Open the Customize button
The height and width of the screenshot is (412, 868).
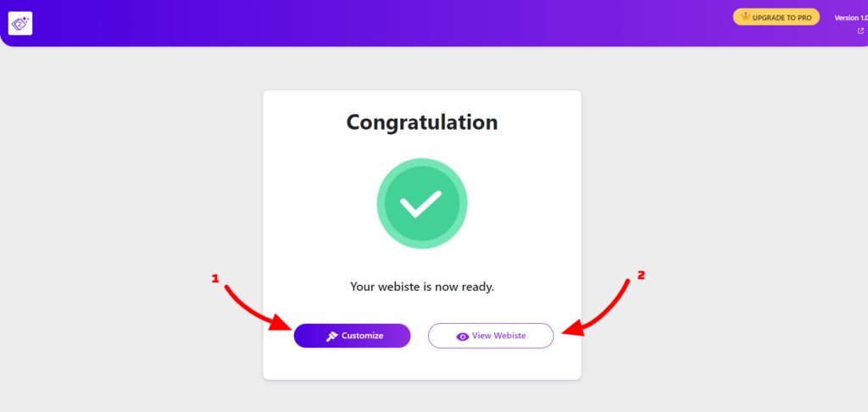coord(352,336)
